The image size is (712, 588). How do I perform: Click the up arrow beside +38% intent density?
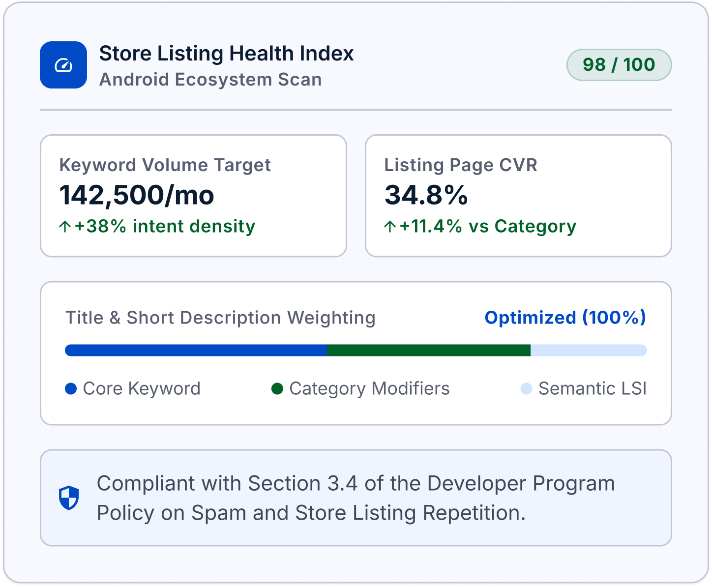point(65,227)
